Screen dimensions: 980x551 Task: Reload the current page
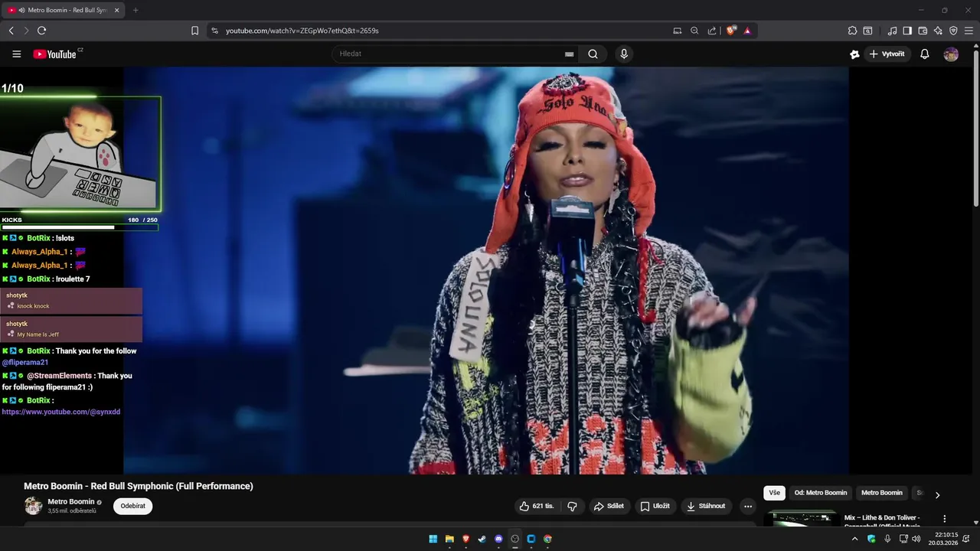pos(41,31)
